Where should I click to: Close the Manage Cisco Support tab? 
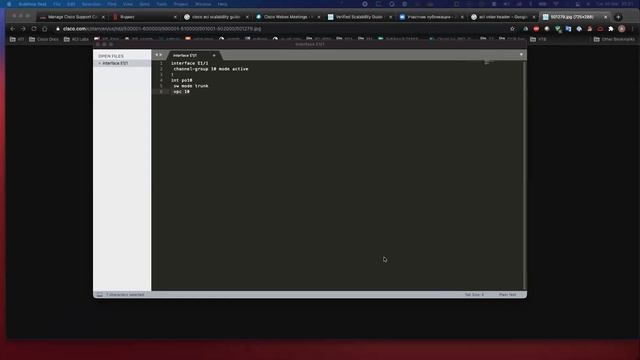click(103, 17)
